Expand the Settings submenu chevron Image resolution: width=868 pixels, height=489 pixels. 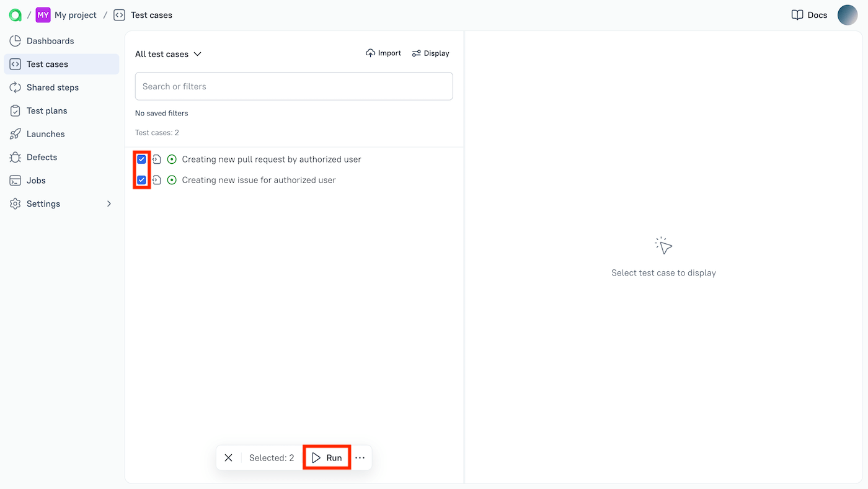coord(108,204)
